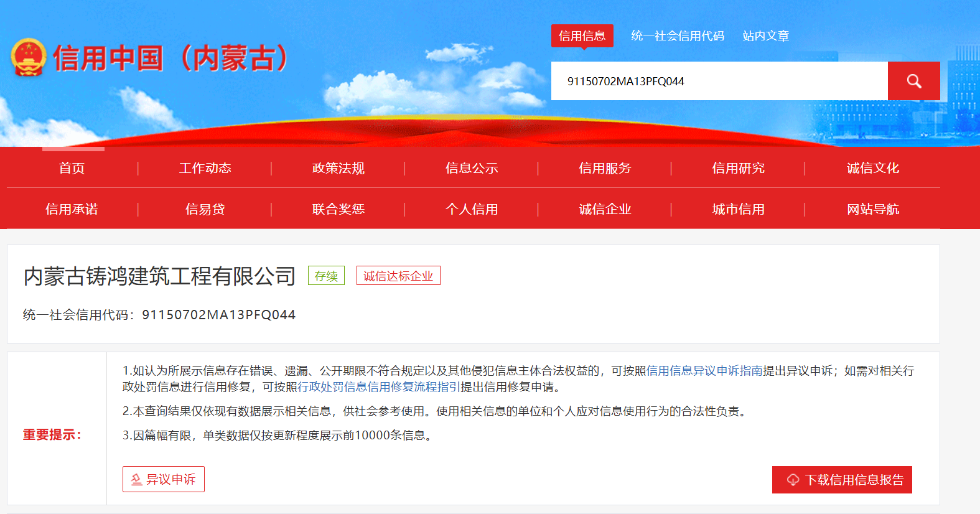Switch to 站内文章 search tab
Image resolution: width=980 pixels, height=514 pixels.
pyautogui.click(x=765, y=36)
